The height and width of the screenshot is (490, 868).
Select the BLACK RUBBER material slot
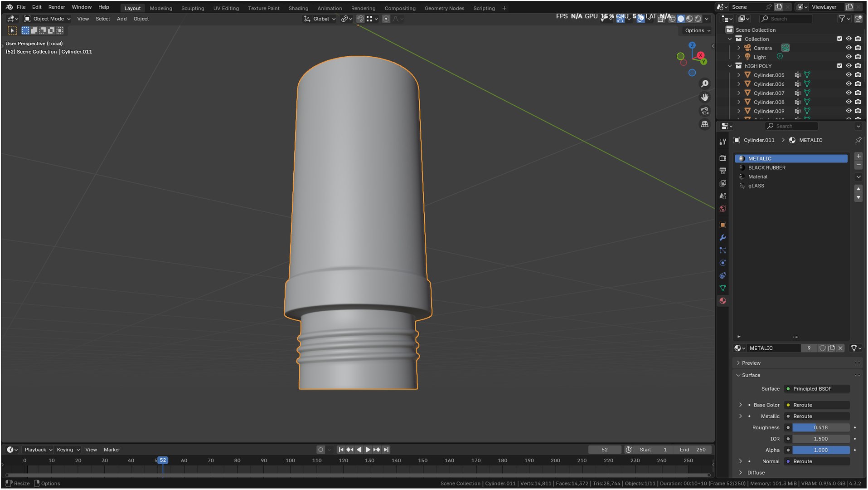click(x=791, y=168)
